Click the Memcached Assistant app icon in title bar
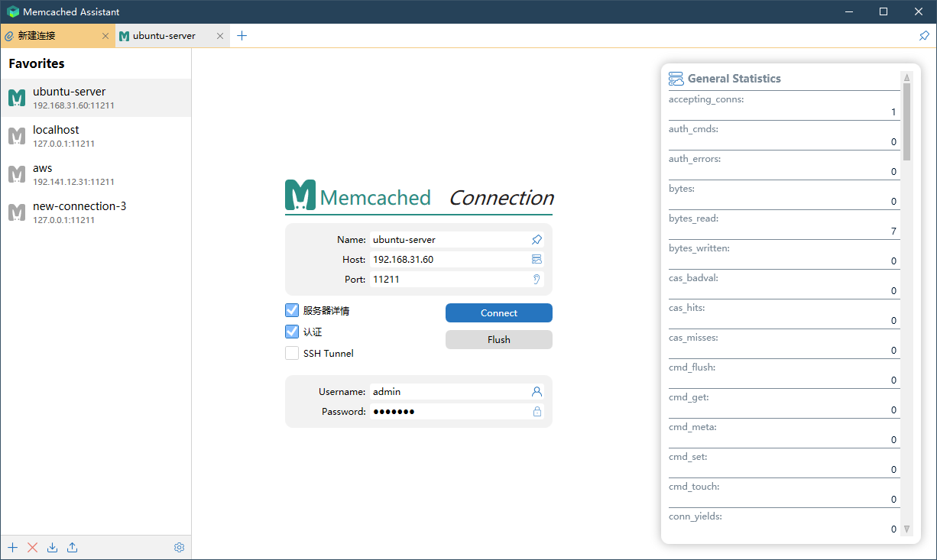 [x=12, y=11]
